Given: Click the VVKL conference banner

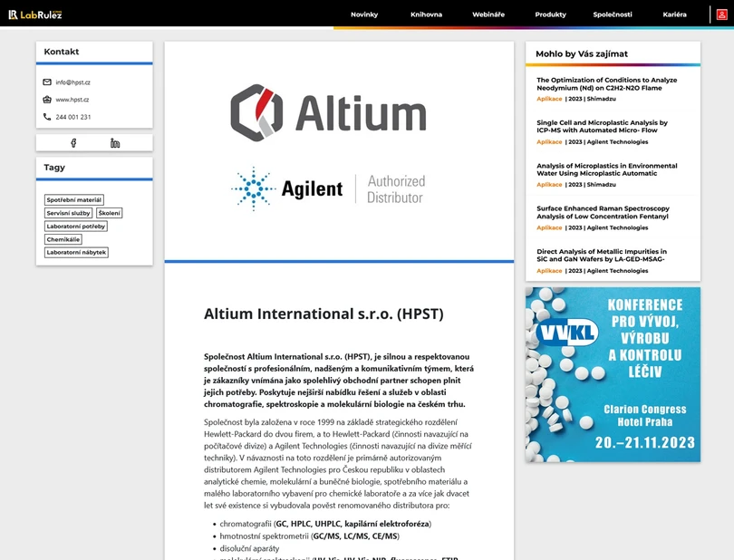Looking at the screenshot, I should coord(614,373).
